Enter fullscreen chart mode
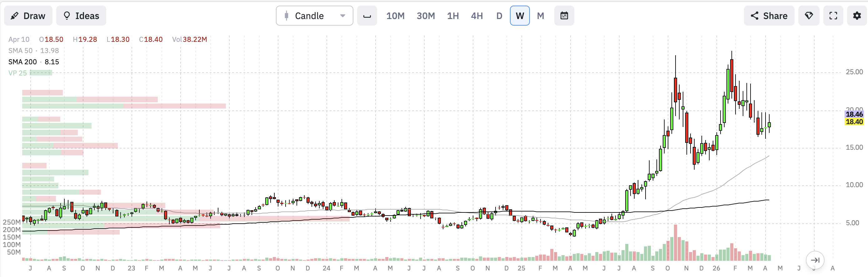Screen dimensions: 868x277 [833, 16]
